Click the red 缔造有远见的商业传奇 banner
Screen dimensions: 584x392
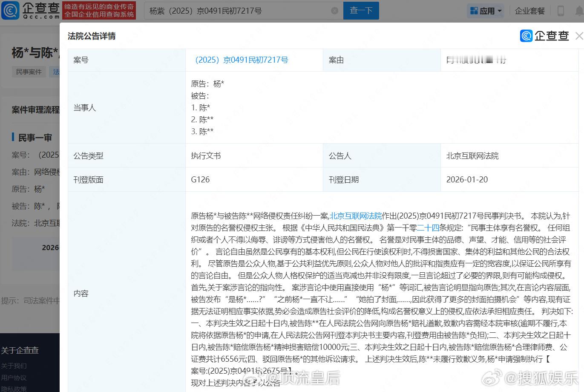[x=99, y=11]
